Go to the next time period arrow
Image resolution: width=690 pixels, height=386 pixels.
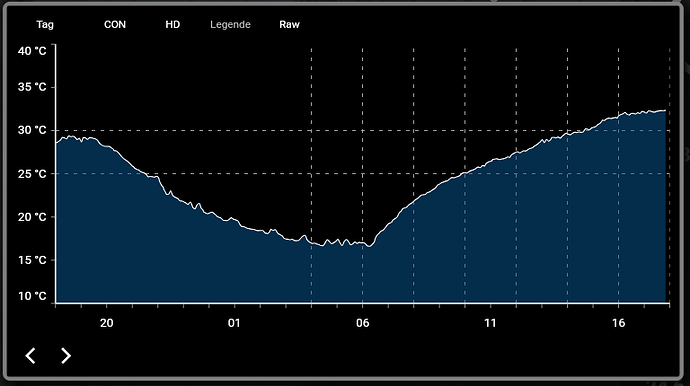point(66,356)
